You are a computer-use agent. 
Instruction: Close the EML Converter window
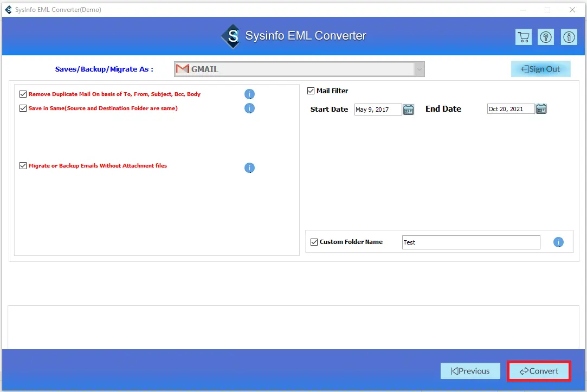click(572, 10)
